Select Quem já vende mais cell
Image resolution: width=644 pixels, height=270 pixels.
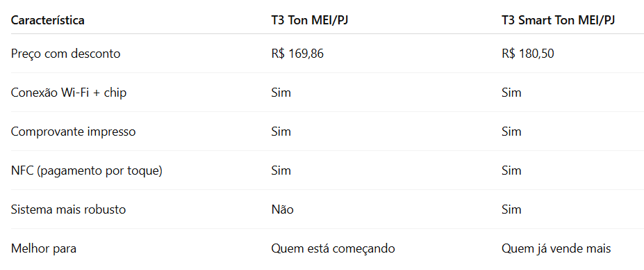point(556,248)
